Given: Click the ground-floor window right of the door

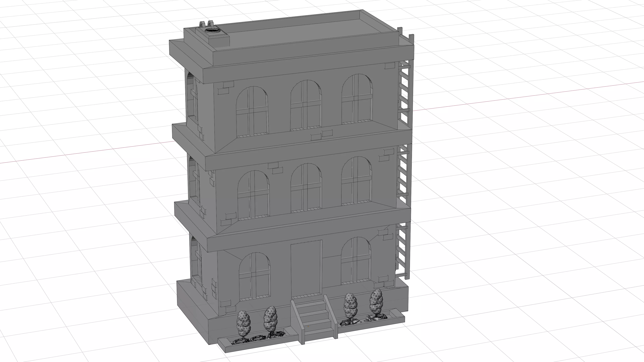Looking at the screenshot, I should (x=356, y=261).
